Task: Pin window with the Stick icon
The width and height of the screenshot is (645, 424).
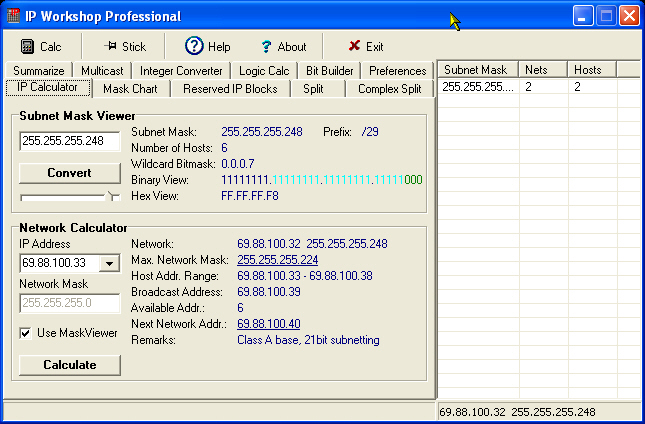Action: tap(110, 46)
